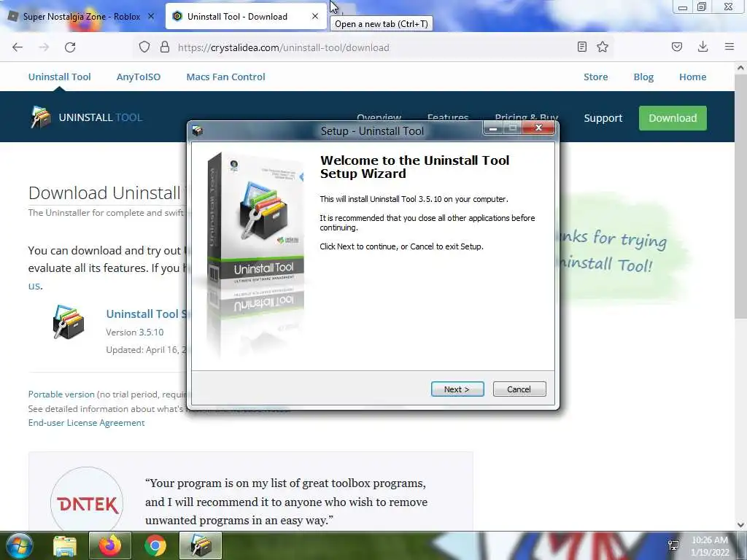Open File Explorer from the taskbar

tap(65, 545)
